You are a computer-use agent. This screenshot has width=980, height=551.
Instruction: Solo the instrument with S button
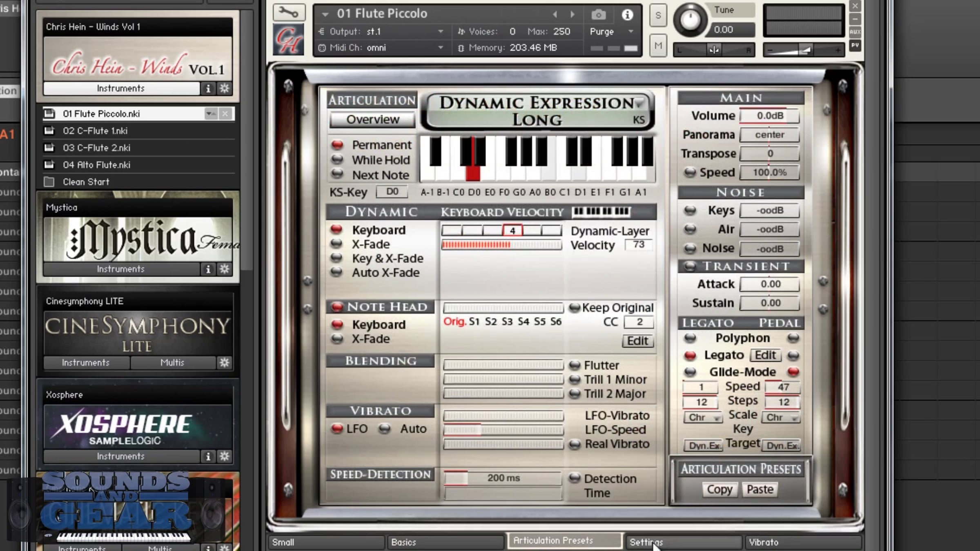click(x=658, y=16)
